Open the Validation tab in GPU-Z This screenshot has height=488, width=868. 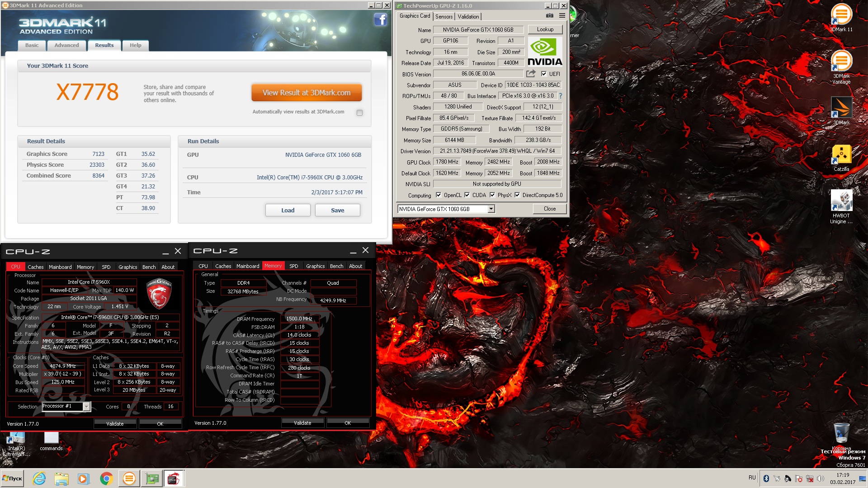[468, 17]
